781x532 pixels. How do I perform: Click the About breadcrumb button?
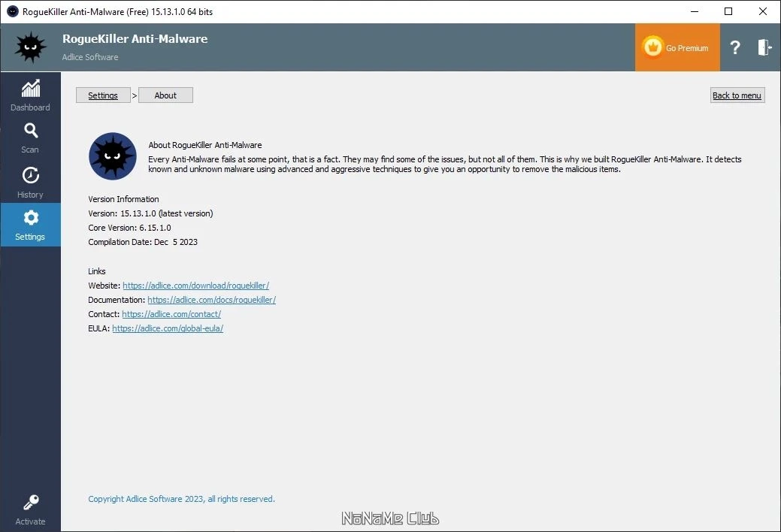(x=165, y=95)
